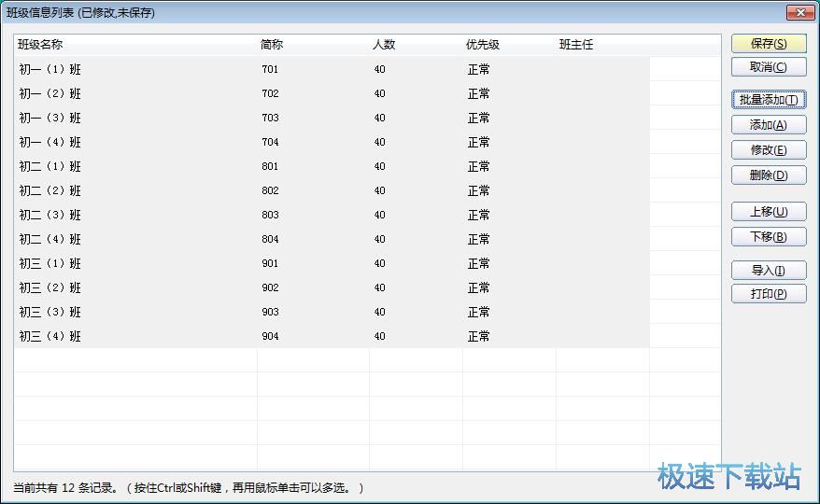Viewport: 820px width, 504px height.
Task: Click 正常 priority in 703 row
Action: tap(478, 118)
